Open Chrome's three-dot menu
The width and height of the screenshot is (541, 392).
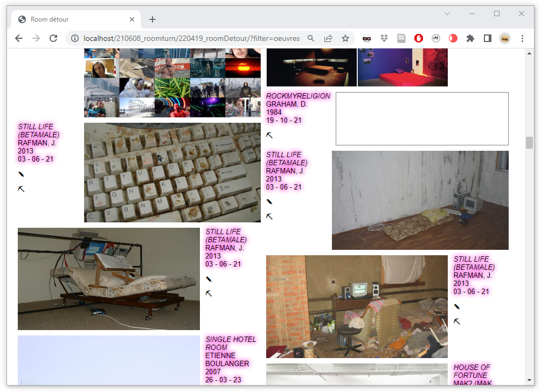click(522, 38)
